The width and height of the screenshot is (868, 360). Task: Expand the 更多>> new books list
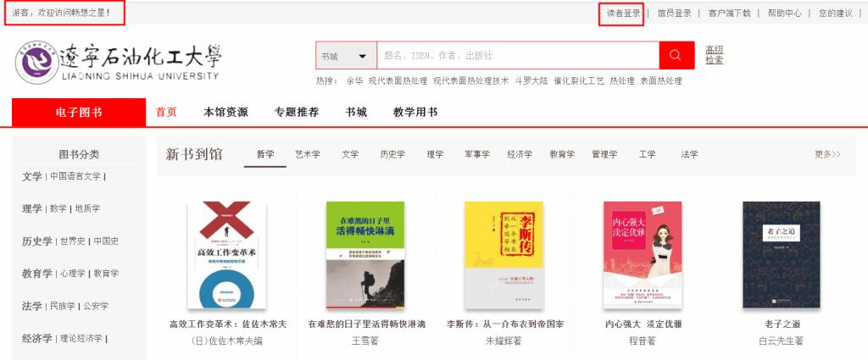pyautogui.click(x=827, y=155)
